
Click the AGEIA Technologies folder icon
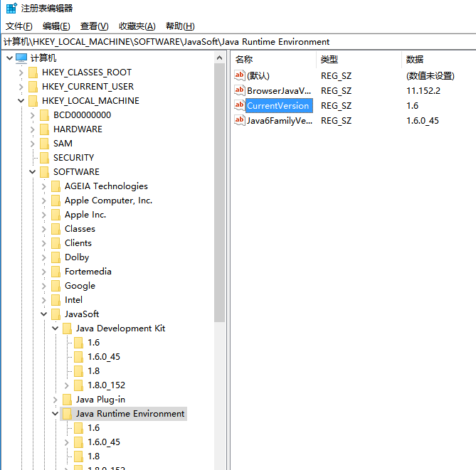55,186
